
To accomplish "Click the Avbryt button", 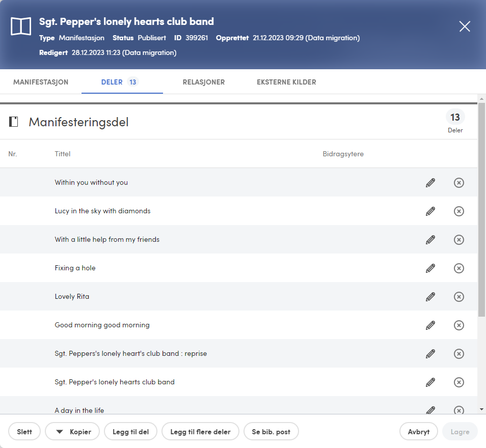I will tap(418, 432).
